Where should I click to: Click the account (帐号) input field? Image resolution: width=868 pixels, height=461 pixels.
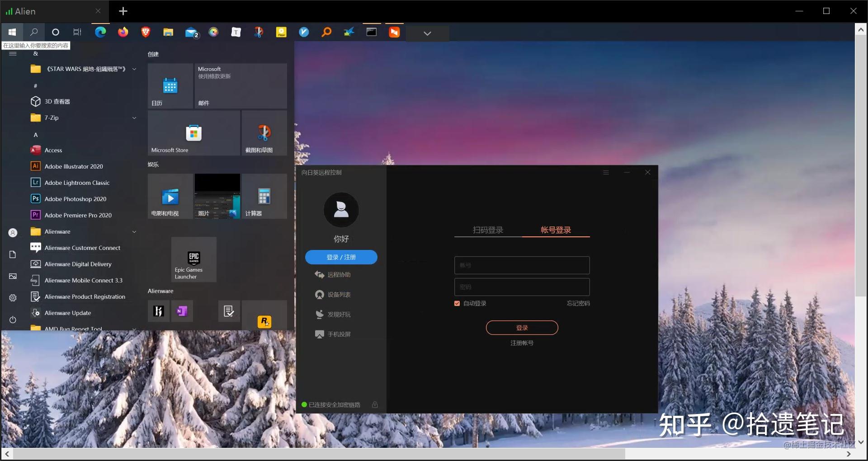(x=522, y=265)
